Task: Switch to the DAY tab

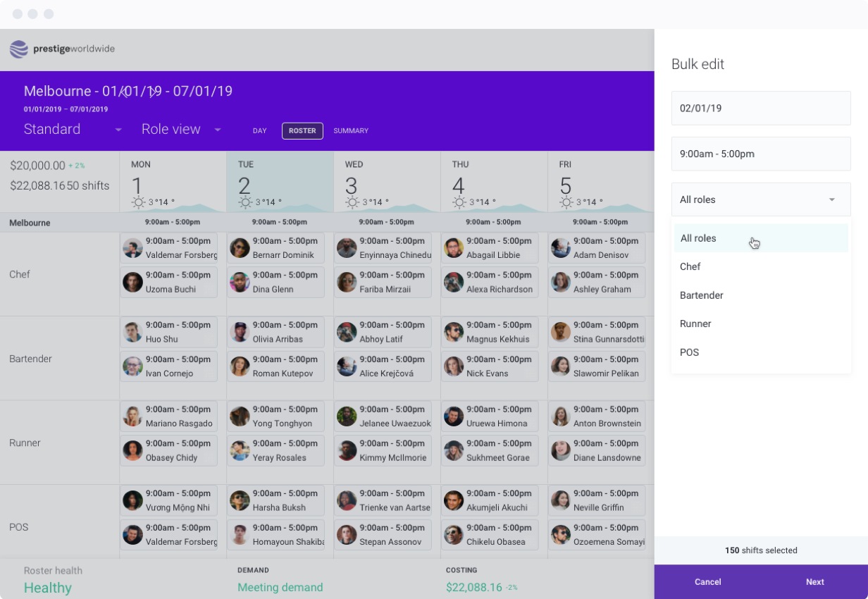Action: (x=260, y=131)
